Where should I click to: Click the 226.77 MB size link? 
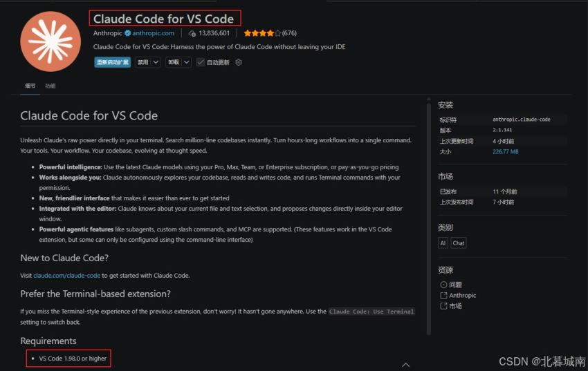tap(506, 151)
